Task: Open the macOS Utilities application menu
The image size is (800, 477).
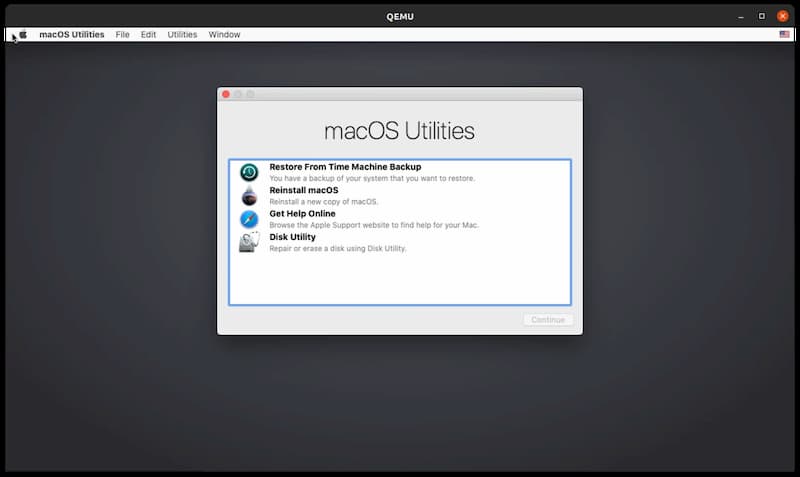Action: [71, 35]
